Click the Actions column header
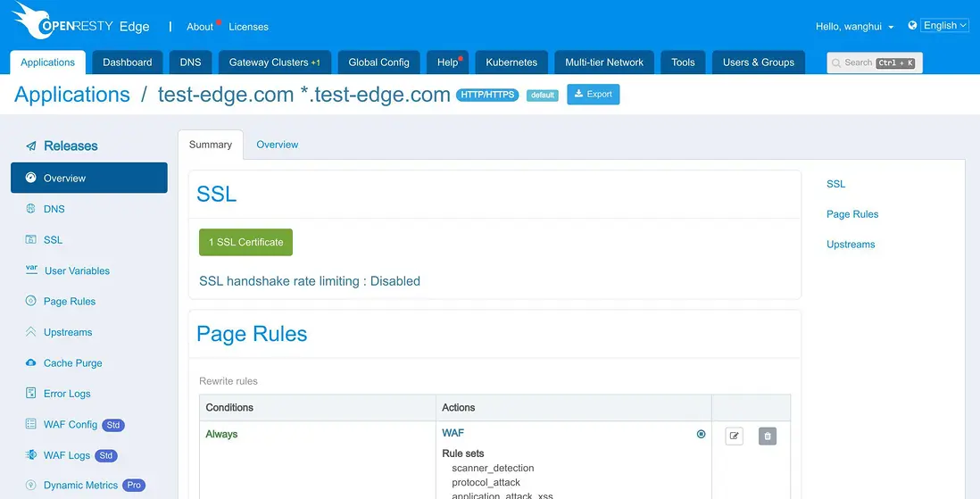 coord(458,407)
